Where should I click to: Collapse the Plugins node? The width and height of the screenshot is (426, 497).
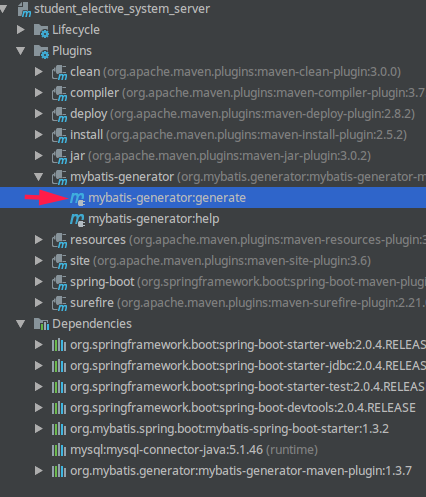point(21,51)
